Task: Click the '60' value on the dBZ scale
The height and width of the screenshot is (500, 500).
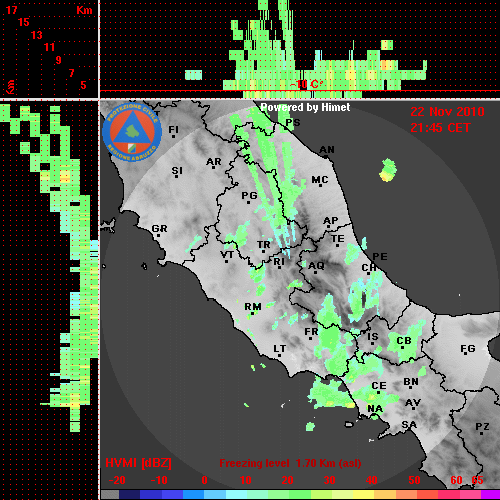Action: tap(456, 480)
